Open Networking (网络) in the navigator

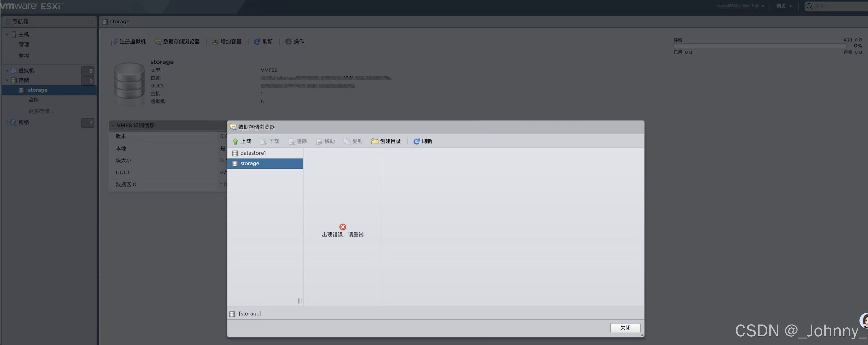(x=24, y=123)
